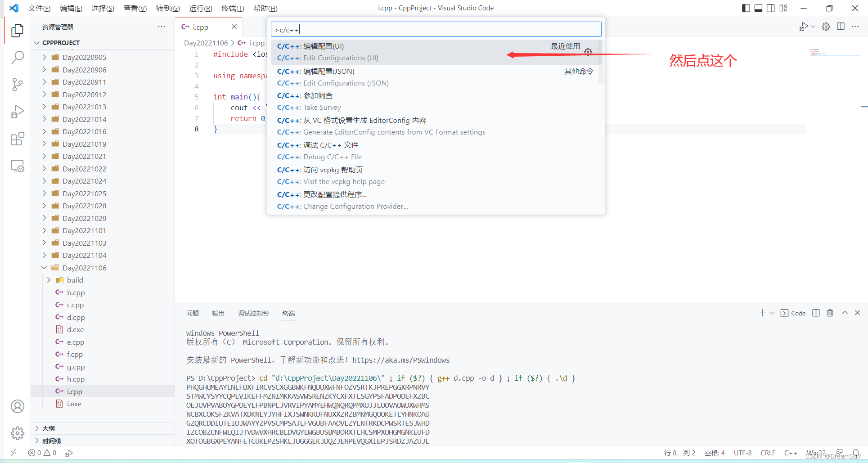The image size is (868, 463).
Task: Open editor more actions ellipsis
Action: pyautogui.click(x=855, y=27)
